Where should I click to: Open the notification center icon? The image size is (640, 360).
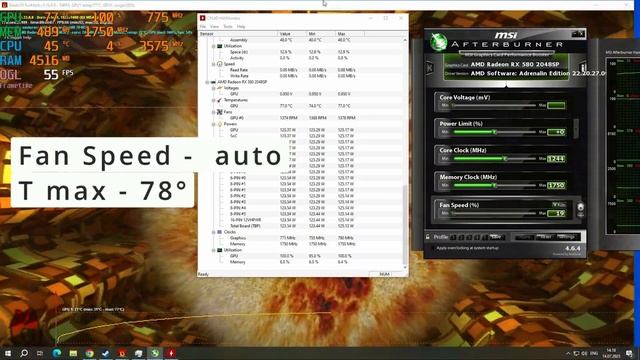point(629,353)
